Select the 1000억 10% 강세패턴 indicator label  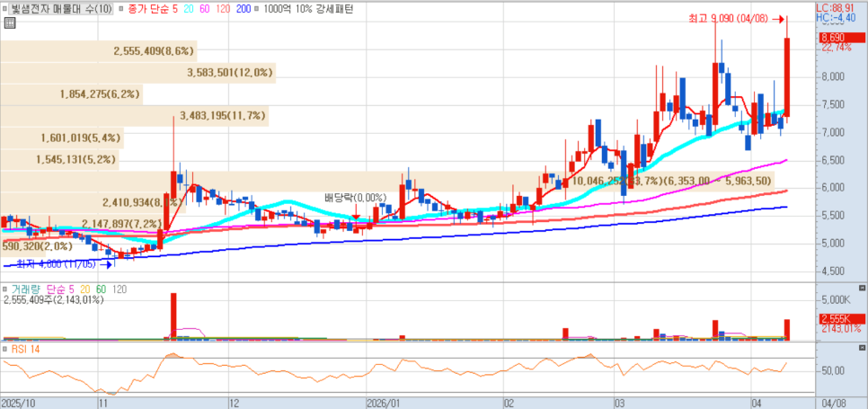pos(308,9)
